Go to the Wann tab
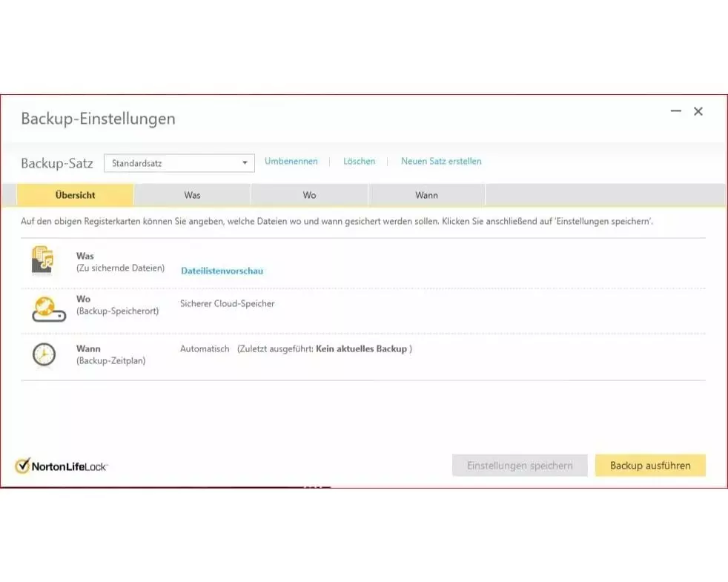This screenshot has width=728, height=582. pos(426,195)
